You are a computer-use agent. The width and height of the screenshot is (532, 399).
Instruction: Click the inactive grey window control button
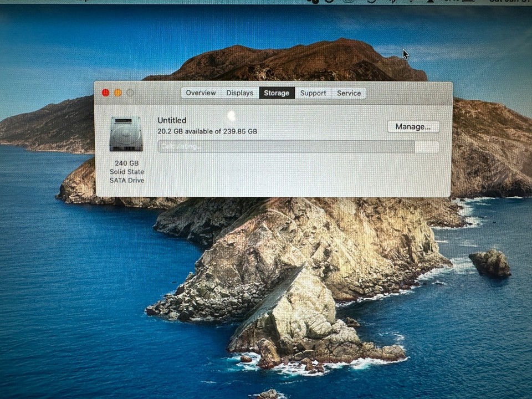pyautogui.click(x=130, y=93)
